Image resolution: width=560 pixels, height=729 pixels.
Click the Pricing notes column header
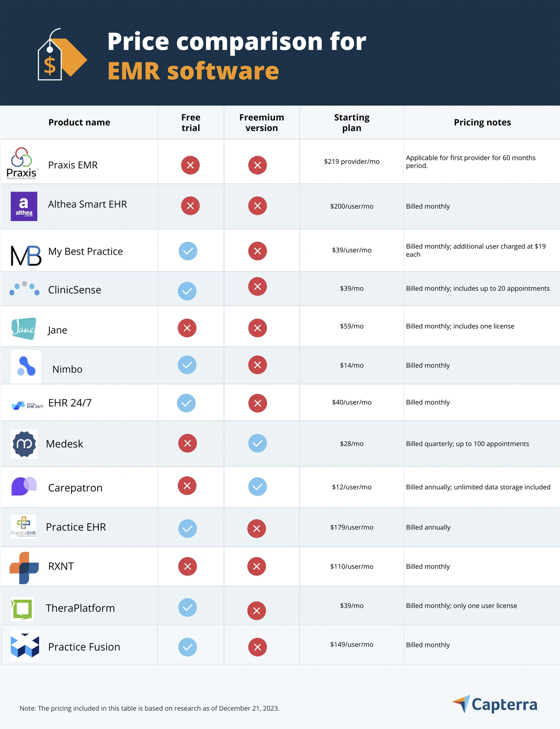pyautogui.click(x=482, y=122)
